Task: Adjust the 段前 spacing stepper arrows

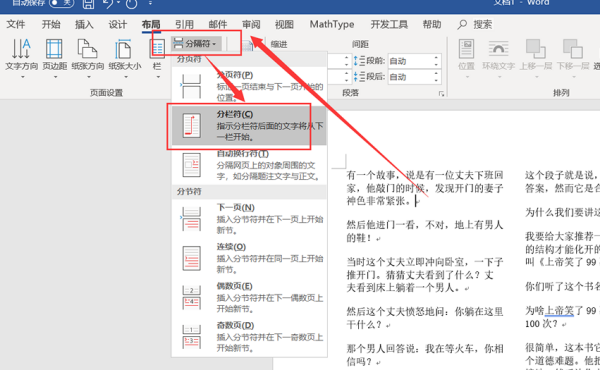Action: tap(437, 61)
